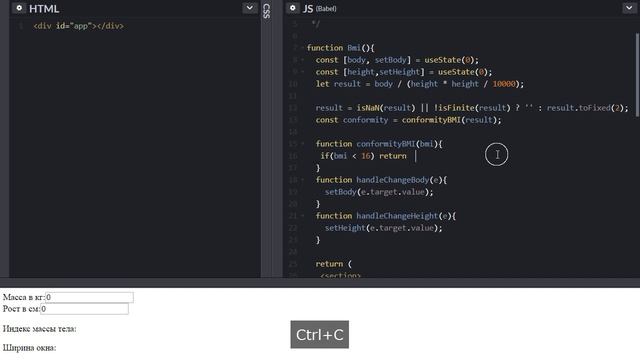Collapse the function Bmi fold arrow
This screenshot has width=640, height=360.
(x=302, y=48)
